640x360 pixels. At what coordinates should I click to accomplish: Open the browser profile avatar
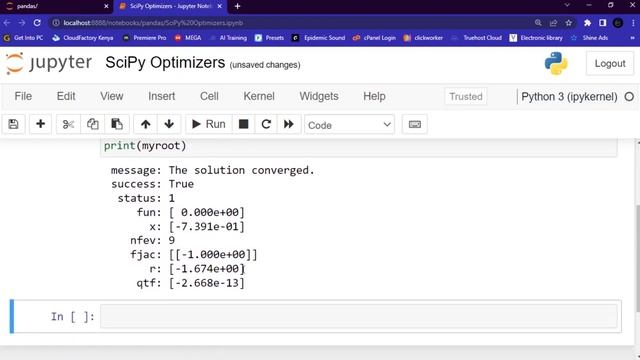[618, 23]
